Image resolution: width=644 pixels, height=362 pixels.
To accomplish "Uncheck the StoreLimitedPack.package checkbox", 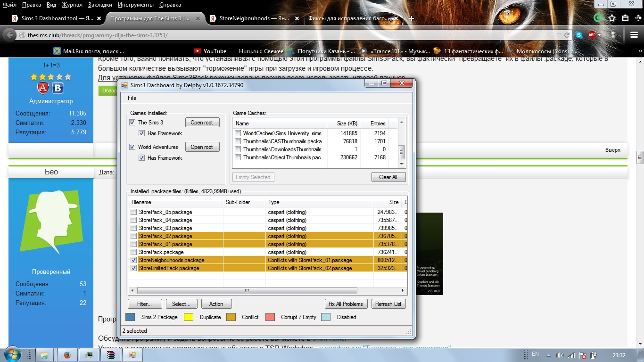I will point(134,268).
